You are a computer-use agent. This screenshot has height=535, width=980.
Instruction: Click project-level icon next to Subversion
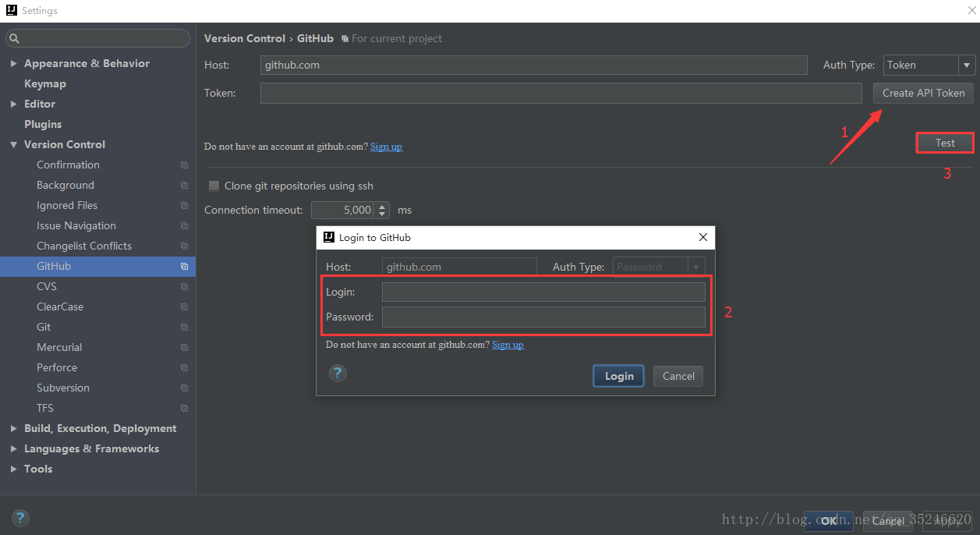184,388
